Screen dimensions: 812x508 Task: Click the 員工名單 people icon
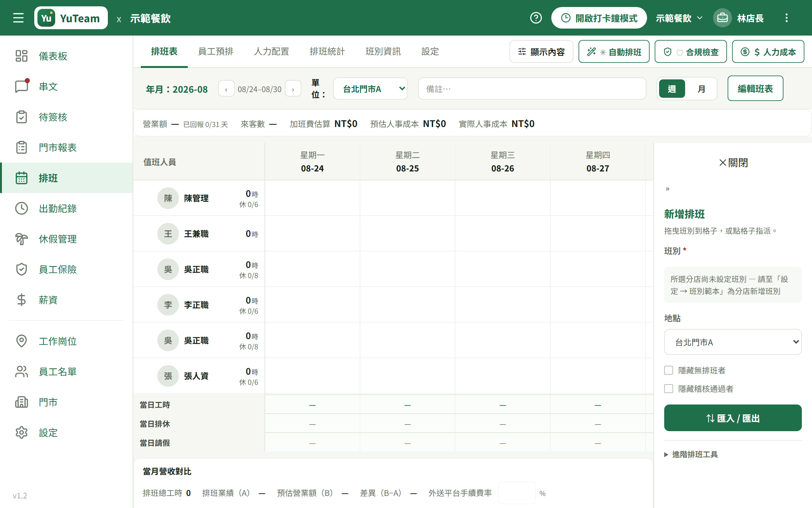click(22, 371)
